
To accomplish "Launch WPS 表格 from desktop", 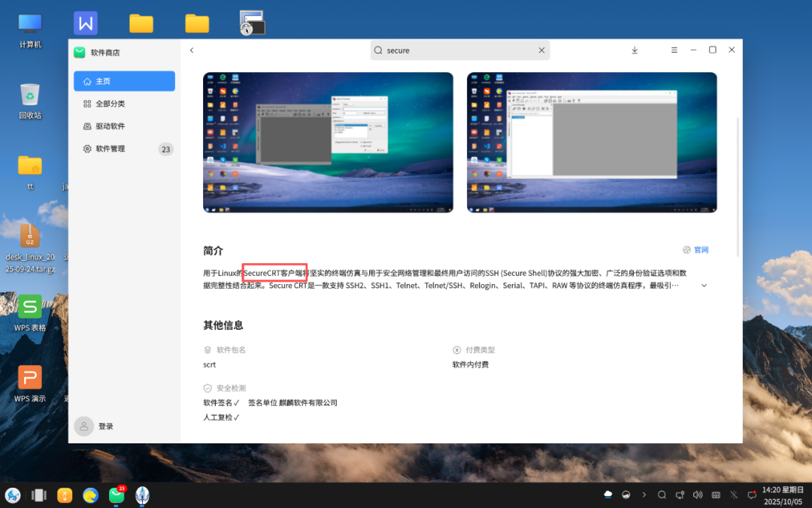I will pyautogui.click(x=30, y=313).
